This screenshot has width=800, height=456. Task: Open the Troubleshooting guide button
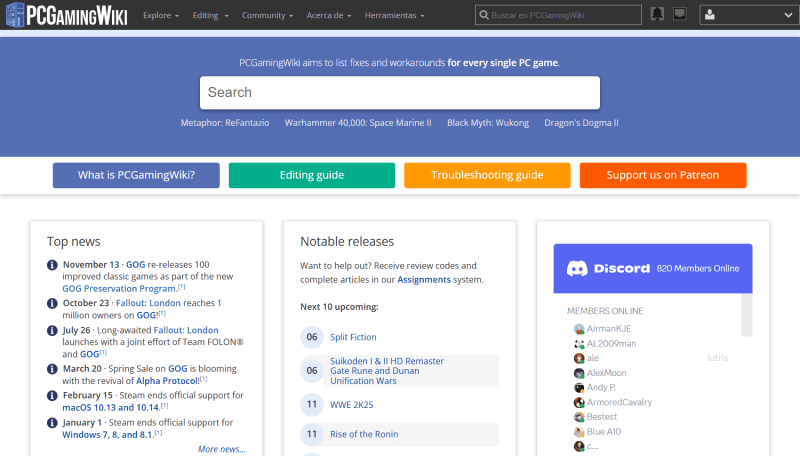(x=487, y=175)
